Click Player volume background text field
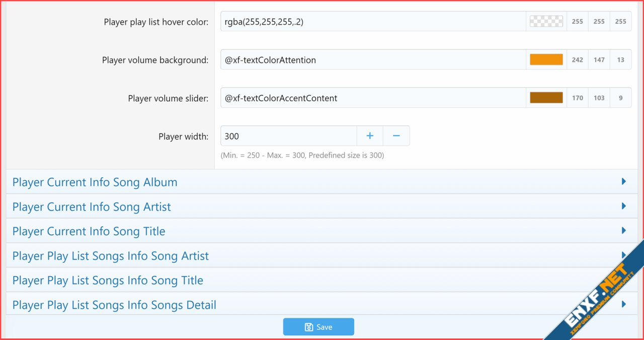644x340 pixels. pyautogui.click(x=373, y=60)
